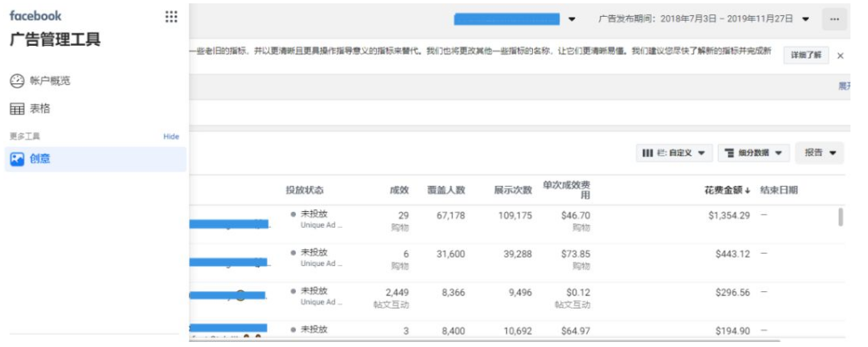Viewport: 868px width, 347px height.
Task: Click the 成效 column header
Action: tap(399, 190)
